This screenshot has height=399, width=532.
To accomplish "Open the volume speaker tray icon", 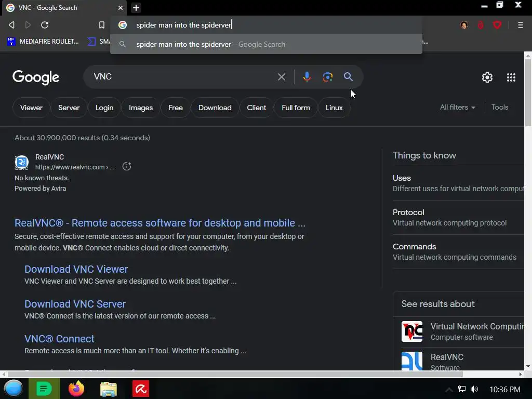I will [x=475, y=389].
